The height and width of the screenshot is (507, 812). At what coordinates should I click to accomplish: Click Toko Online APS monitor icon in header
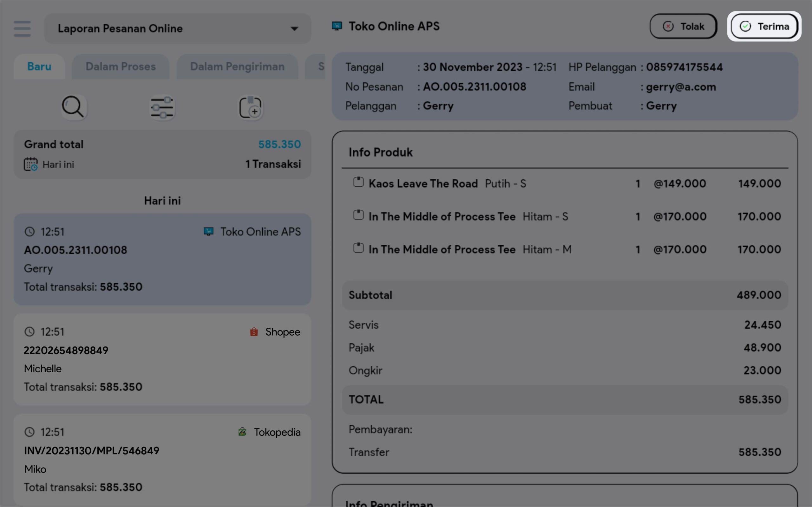(x=337, y=26)
